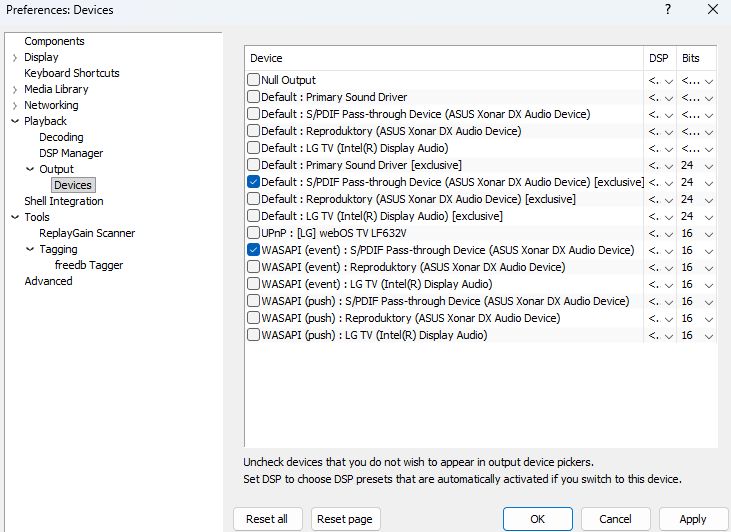
Task: Select row WASAPI (event) : LG TV (Intel(R) Display Audio)
Action: coord(377,284)
